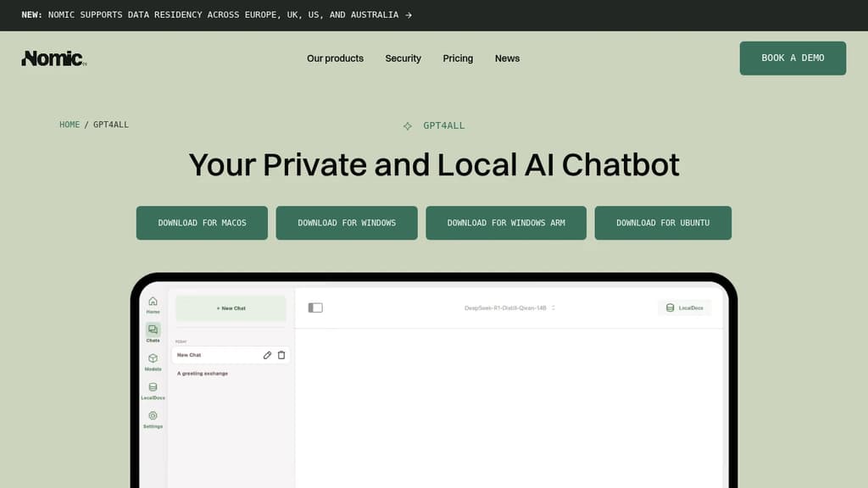Image resolution: width=868 pixels, height=488 pixels.
Task: Click the Nomic logo
Action: click(x=53, y=58)
